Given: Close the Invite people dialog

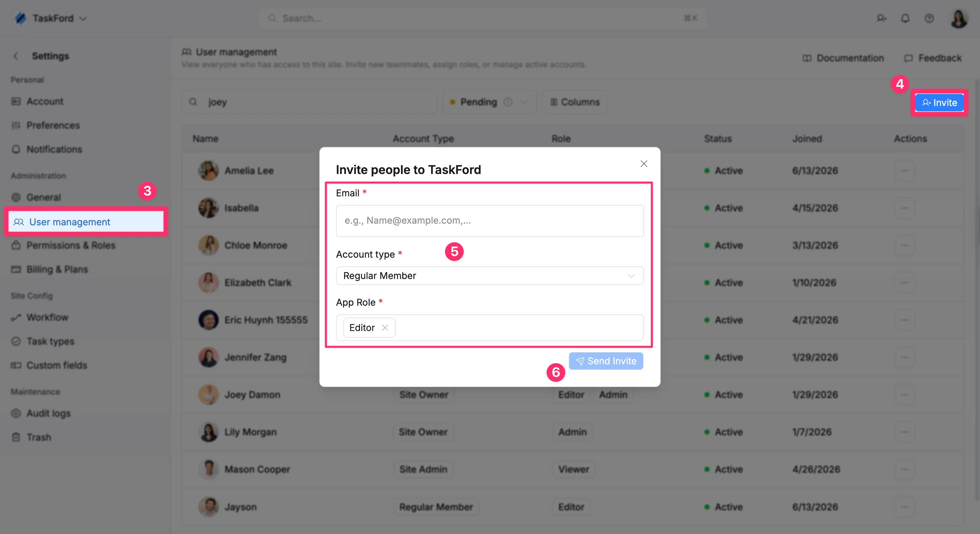Looking at the screenshot, I should [x=644, y=164].
